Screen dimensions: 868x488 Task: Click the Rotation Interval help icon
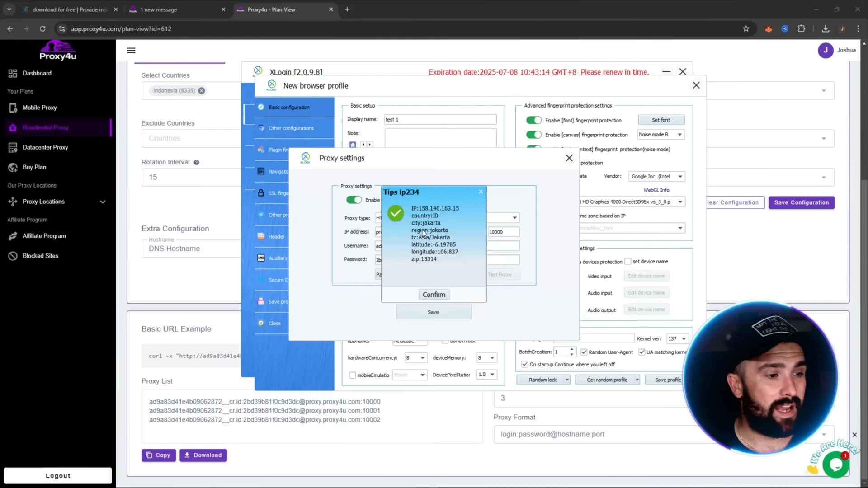tap(196, 162)
